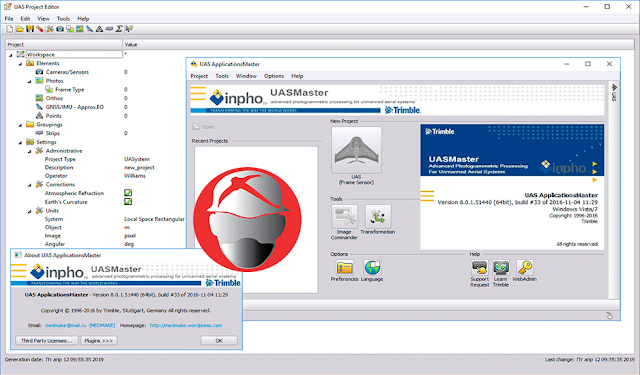Click the red marker toolbar icon
Image resolution: width=640 pixels, height=375 pixels.
point(40,29)
